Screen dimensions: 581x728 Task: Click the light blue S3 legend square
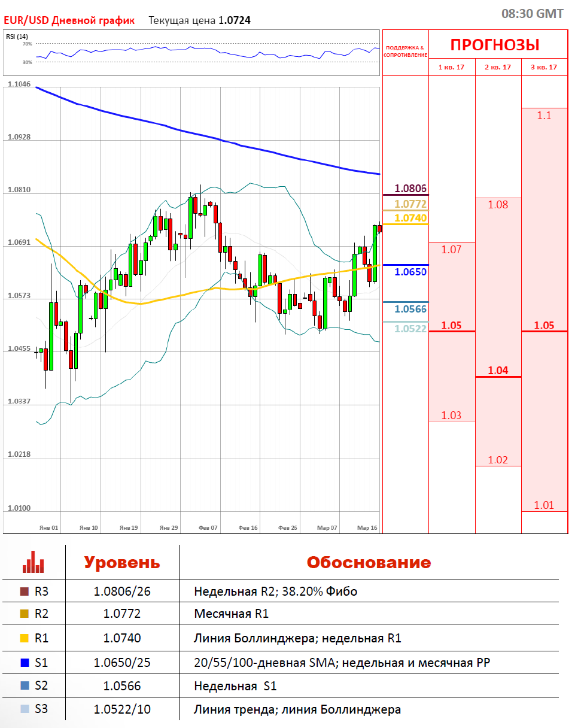click(x=25, y=709)
